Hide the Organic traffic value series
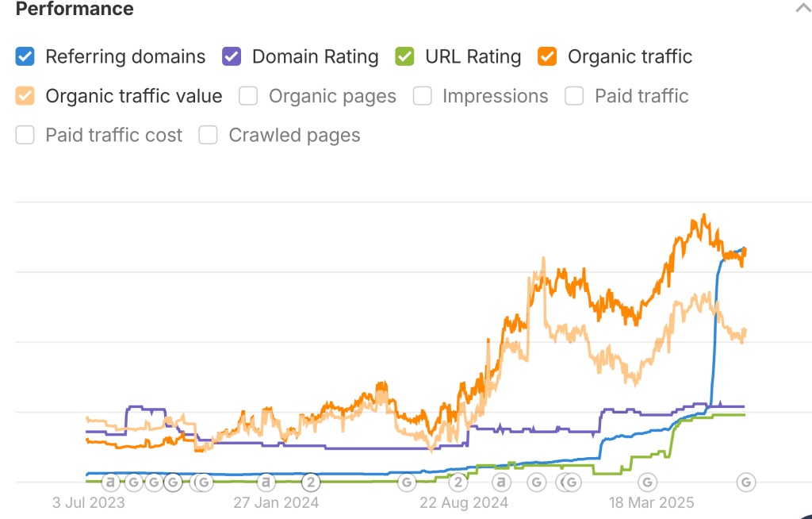This screenshot has height=519, width=812. [25, 97]
